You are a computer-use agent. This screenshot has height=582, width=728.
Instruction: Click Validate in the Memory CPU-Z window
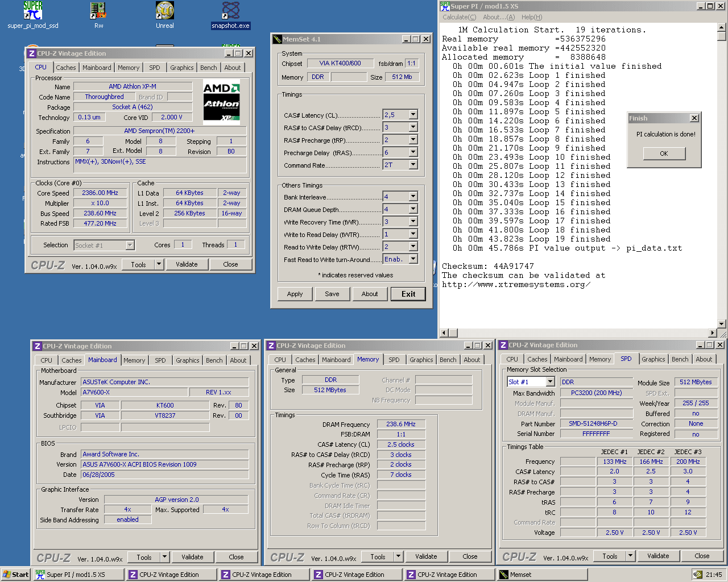coord(426,556)
